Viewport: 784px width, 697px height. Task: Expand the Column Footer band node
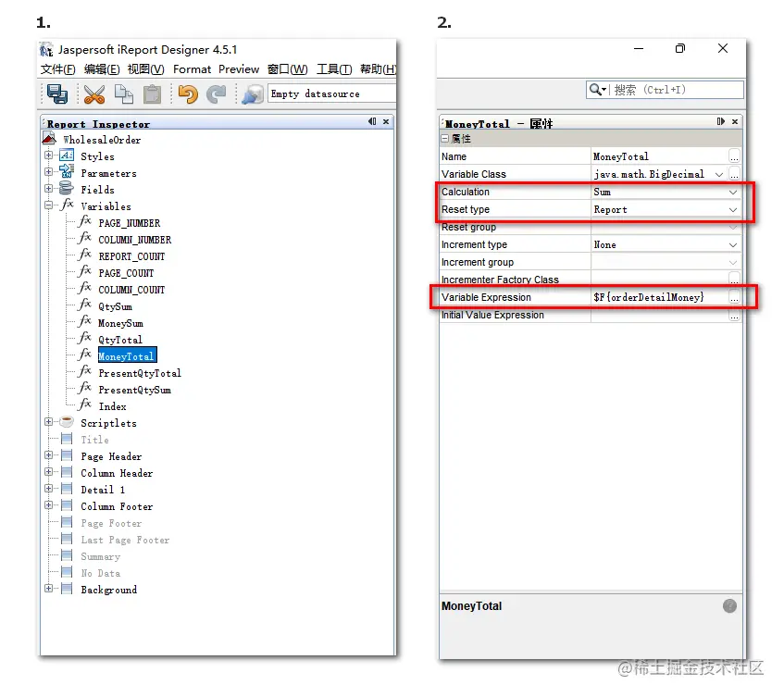48,505
